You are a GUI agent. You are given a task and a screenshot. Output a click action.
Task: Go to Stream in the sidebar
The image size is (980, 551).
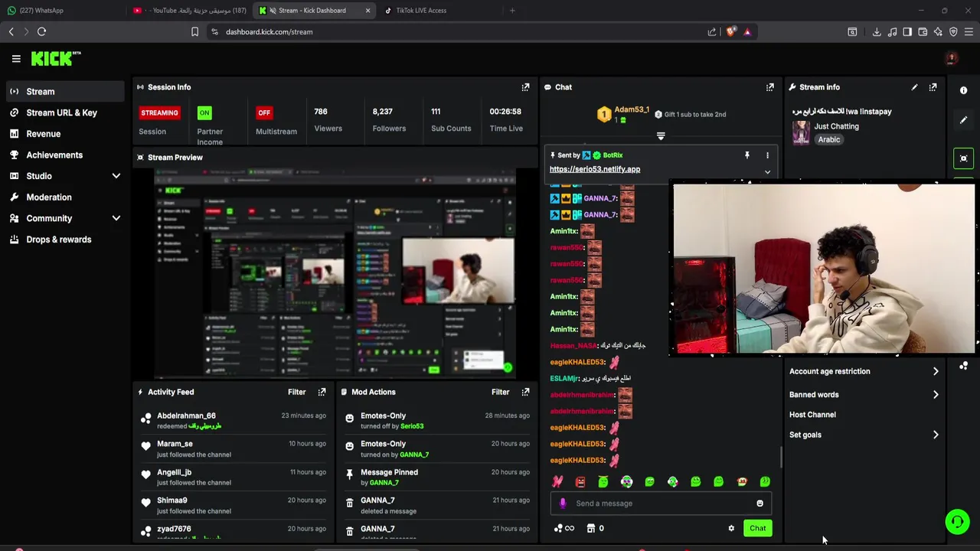coord(64,91)
